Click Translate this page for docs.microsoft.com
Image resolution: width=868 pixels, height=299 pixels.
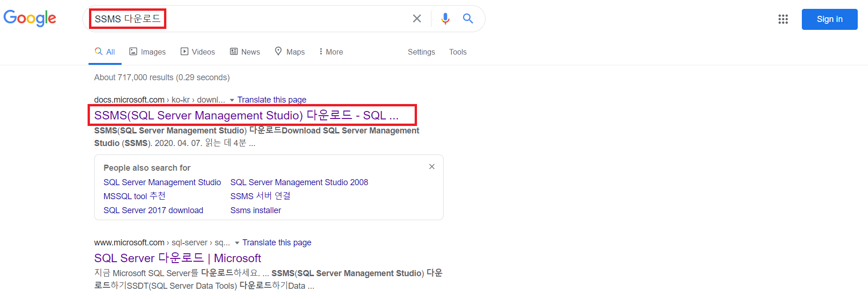272,100
